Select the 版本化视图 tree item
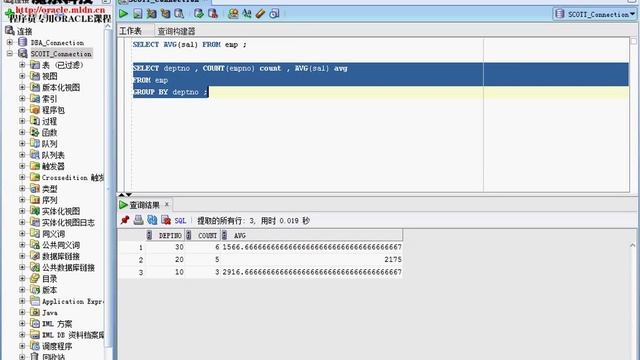 pos(61,87)
